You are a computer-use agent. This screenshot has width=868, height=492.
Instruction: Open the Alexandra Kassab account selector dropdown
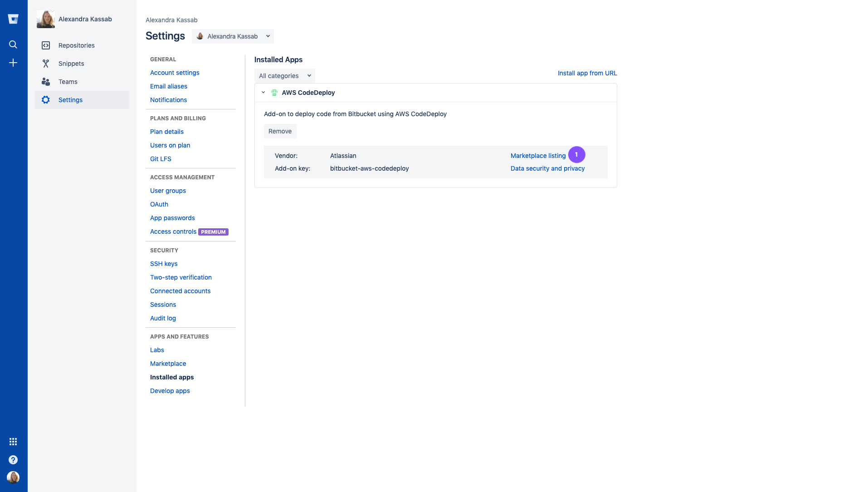coord(233,36)
